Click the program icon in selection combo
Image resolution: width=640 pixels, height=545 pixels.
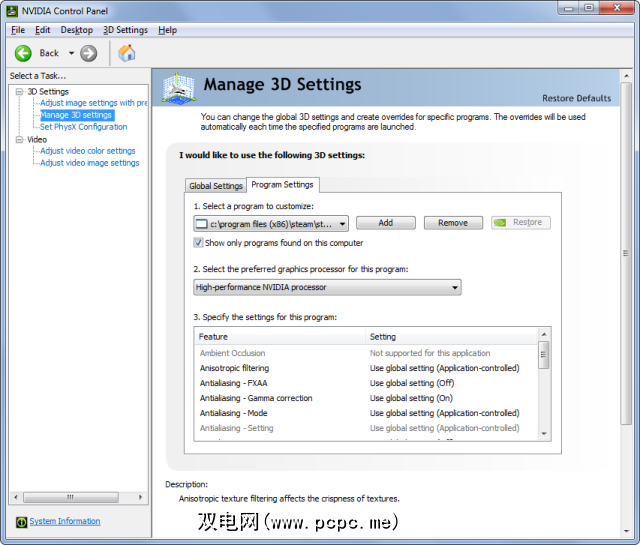(x=202, y=224)
